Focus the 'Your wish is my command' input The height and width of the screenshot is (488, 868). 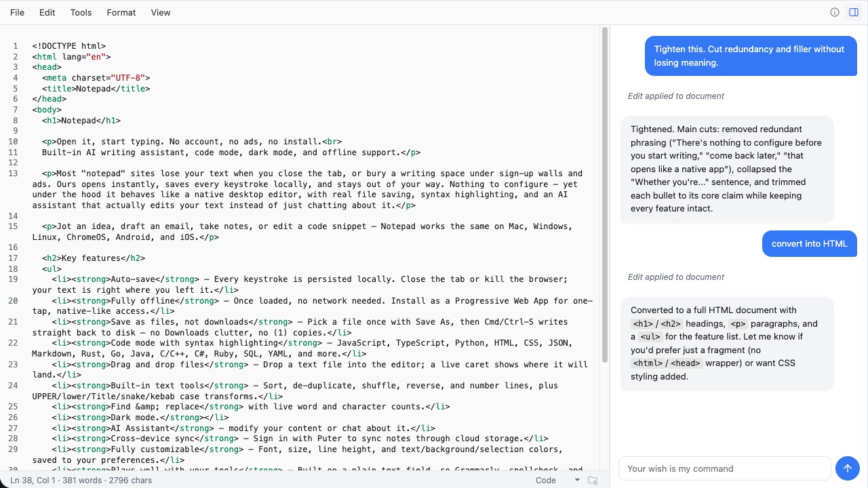click(x=724, y=468)
